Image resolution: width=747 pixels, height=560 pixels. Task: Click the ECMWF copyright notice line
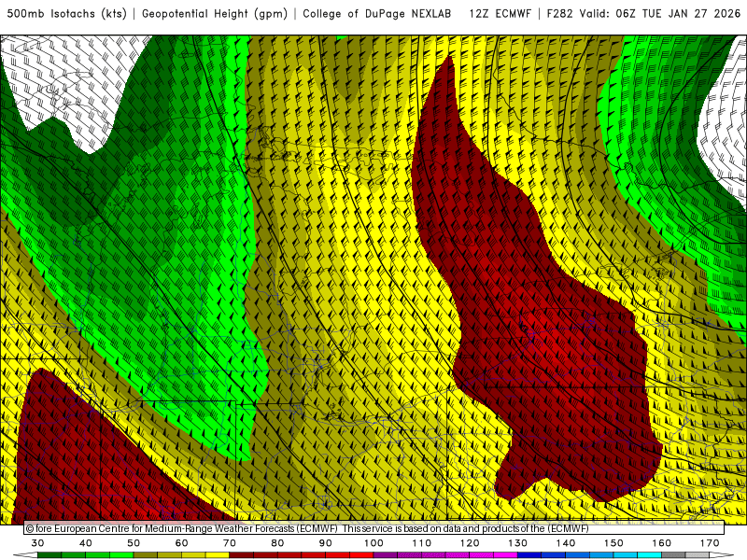307,528
